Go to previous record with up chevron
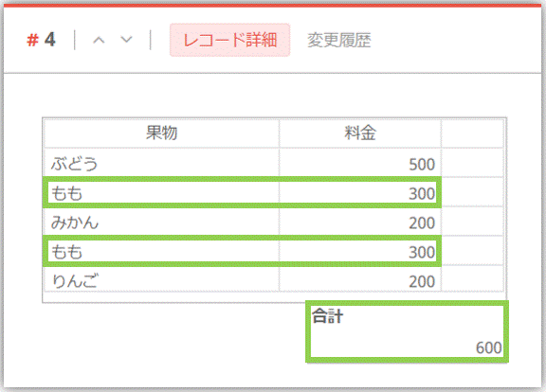The height and width of the screenshot is (392, 546). click(x=99, y=40)
